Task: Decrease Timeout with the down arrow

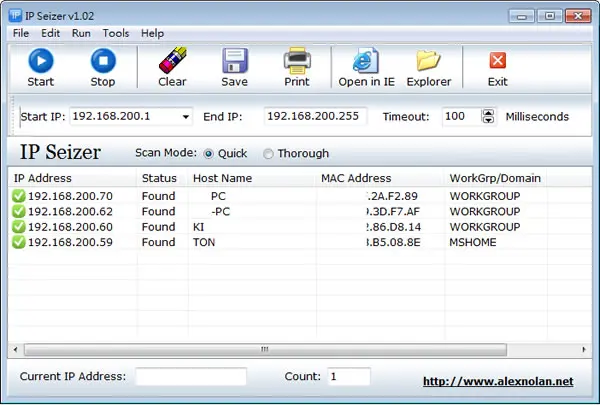Action: click(x=488, y=120)
